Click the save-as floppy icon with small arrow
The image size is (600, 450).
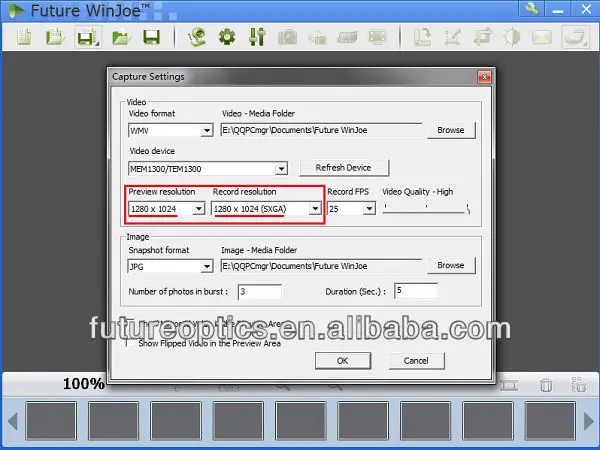88,37
